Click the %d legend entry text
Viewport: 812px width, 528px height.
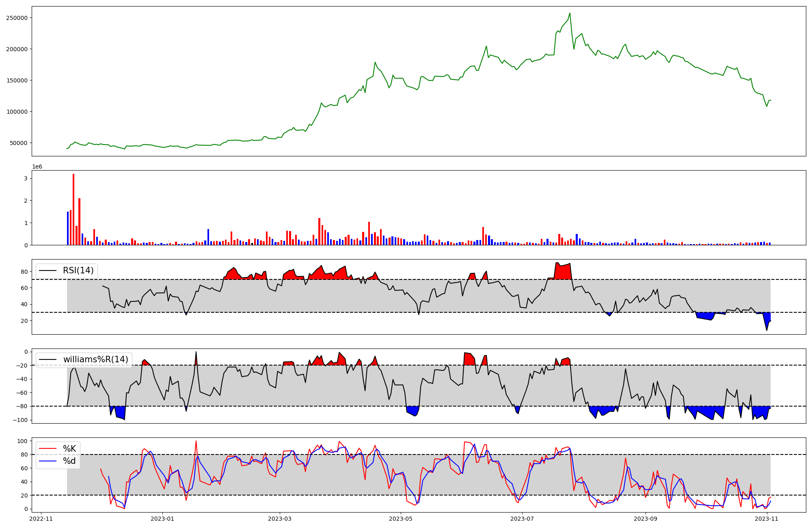pos(69,461)
